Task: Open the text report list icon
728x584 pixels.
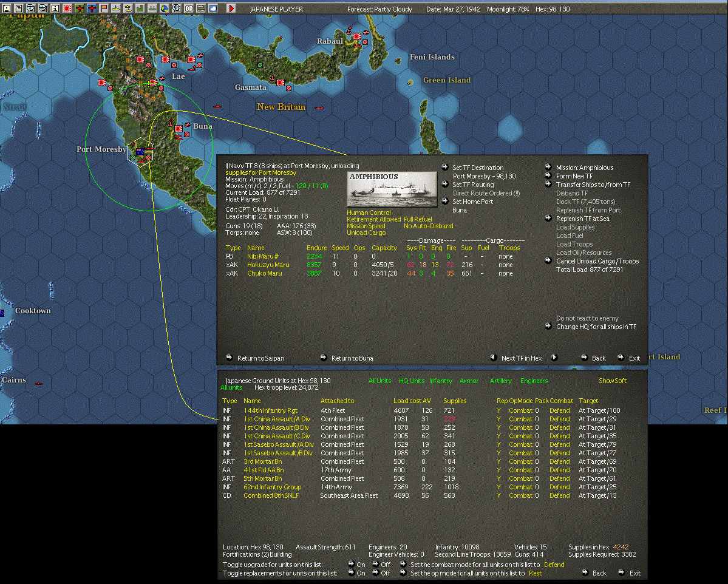Action: coord(19,8)
